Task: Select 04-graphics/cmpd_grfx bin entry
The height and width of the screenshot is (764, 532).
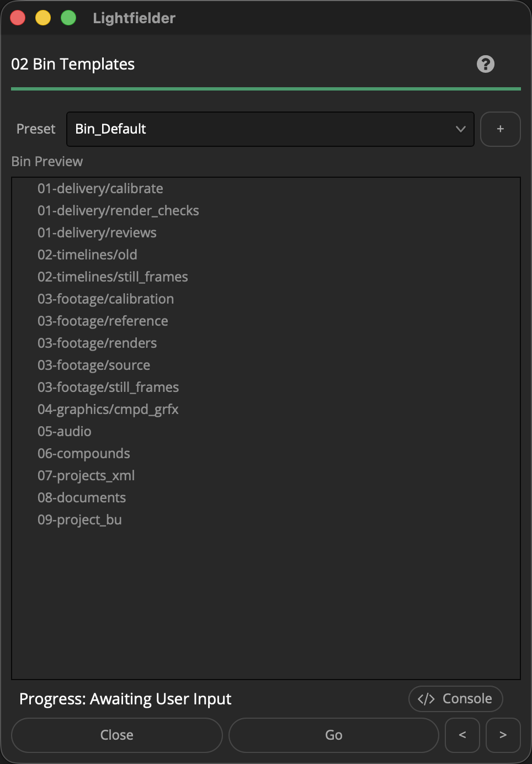Action: (108, 410)
